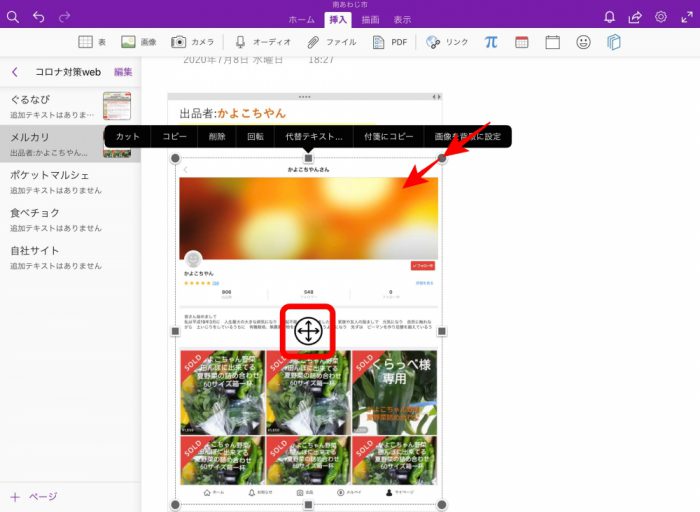
Task: Add a new page with ＋ページ
Action: tap(34, 496)
